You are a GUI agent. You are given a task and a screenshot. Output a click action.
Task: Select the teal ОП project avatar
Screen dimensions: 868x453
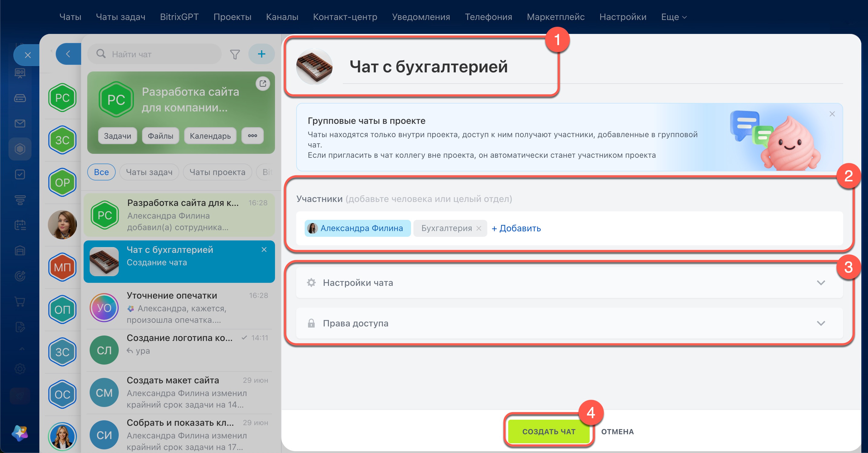[62, 309]
